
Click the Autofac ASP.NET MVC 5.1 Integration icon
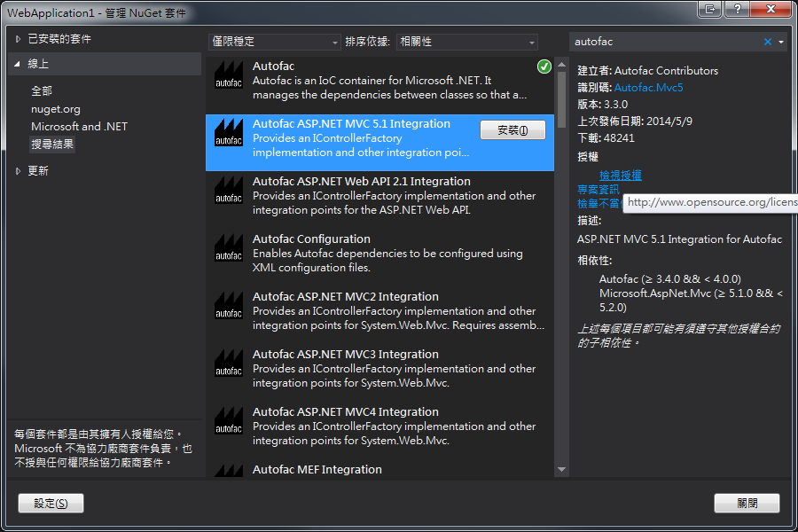point(229,132)
